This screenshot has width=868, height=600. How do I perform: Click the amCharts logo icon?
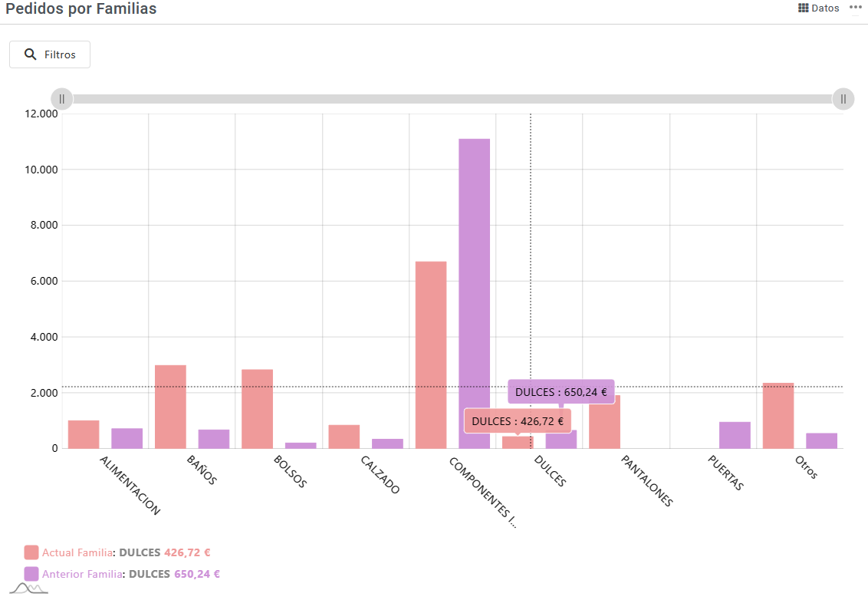tap(29, 588)
